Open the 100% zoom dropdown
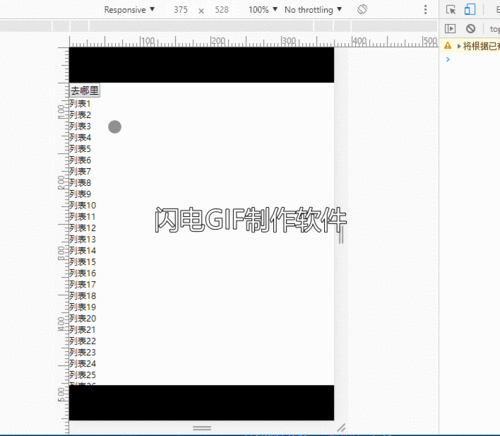Image resolution: width=500 pixels, height=436 pixels. (x=263, y=10)
